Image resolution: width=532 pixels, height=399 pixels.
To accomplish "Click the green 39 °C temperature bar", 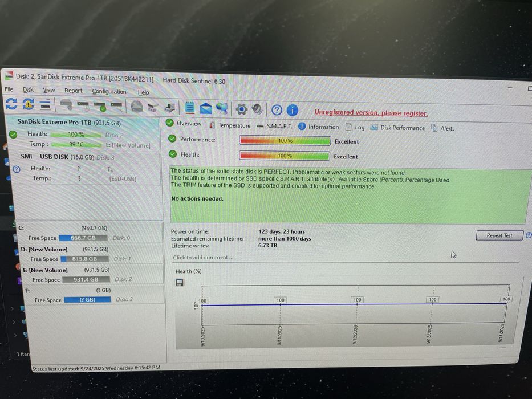I will point(76,144).
